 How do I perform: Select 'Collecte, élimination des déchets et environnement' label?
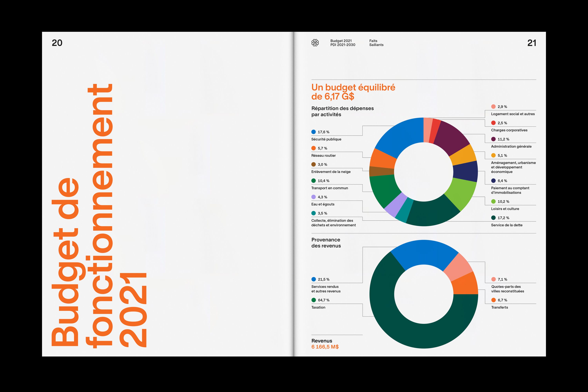(334, 223)
